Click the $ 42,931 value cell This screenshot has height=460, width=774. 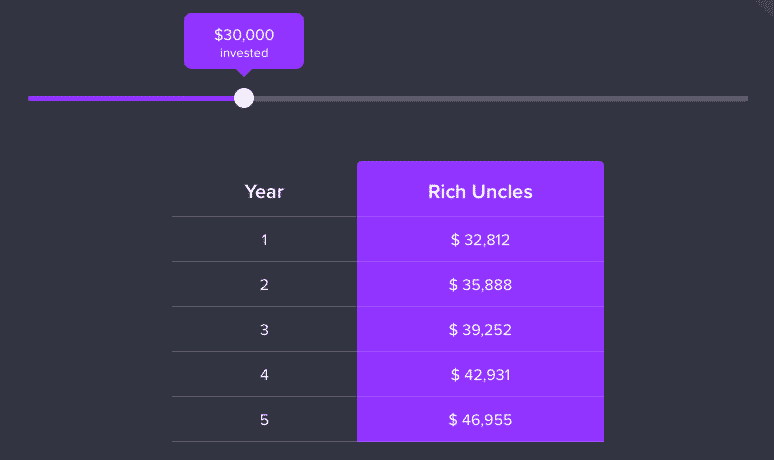[480, 375]
